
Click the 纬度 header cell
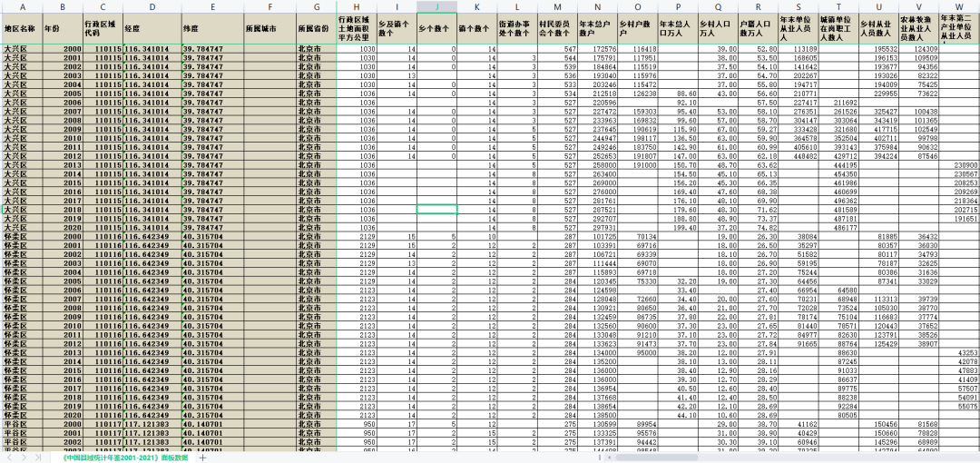[212, 28]
